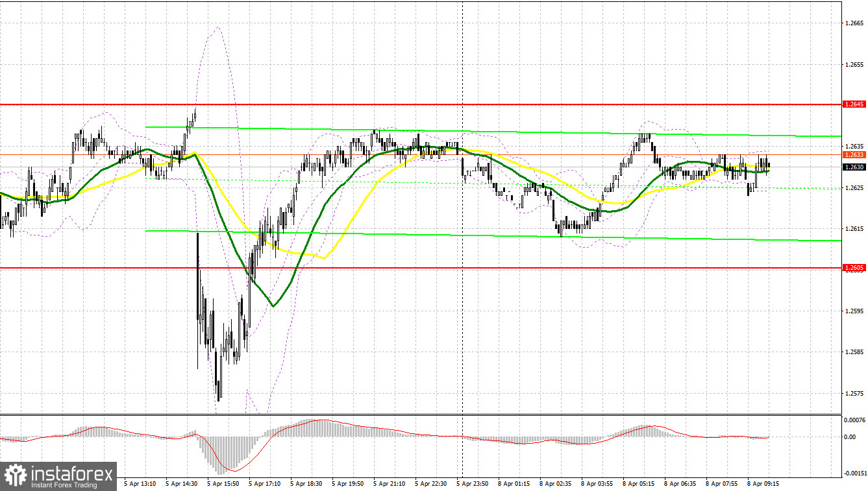
Task: Click the 8 Apr 07:55 time label
Action: coord(723,483)
